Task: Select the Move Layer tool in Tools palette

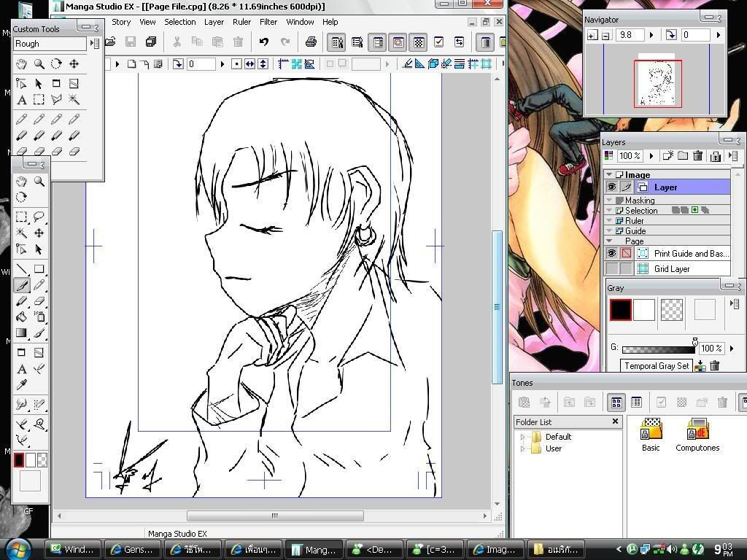Action: coord(39,233)
